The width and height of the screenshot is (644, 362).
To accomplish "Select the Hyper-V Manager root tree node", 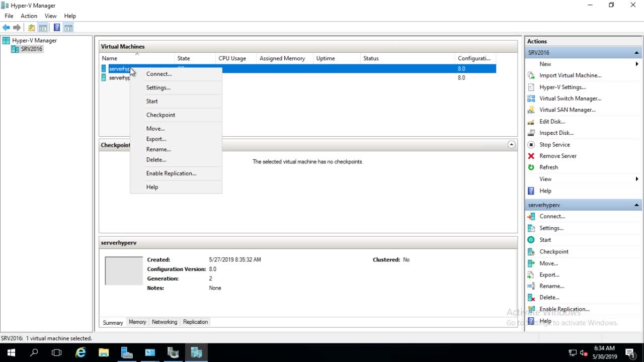I will pos(34,40).
